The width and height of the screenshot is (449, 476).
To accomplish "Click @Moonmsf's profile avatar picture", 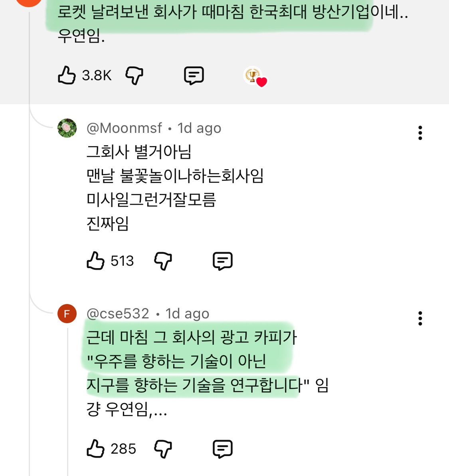I will coord(67,128).
